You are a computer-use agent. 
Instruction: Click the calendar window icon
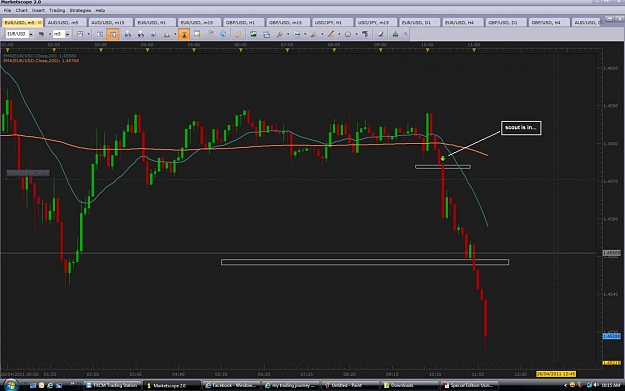[x=266, y=35]
